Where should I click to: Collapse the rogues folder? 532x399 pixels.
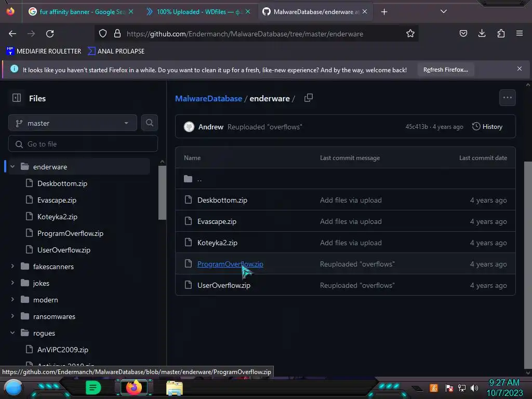[x=12, y=333]
